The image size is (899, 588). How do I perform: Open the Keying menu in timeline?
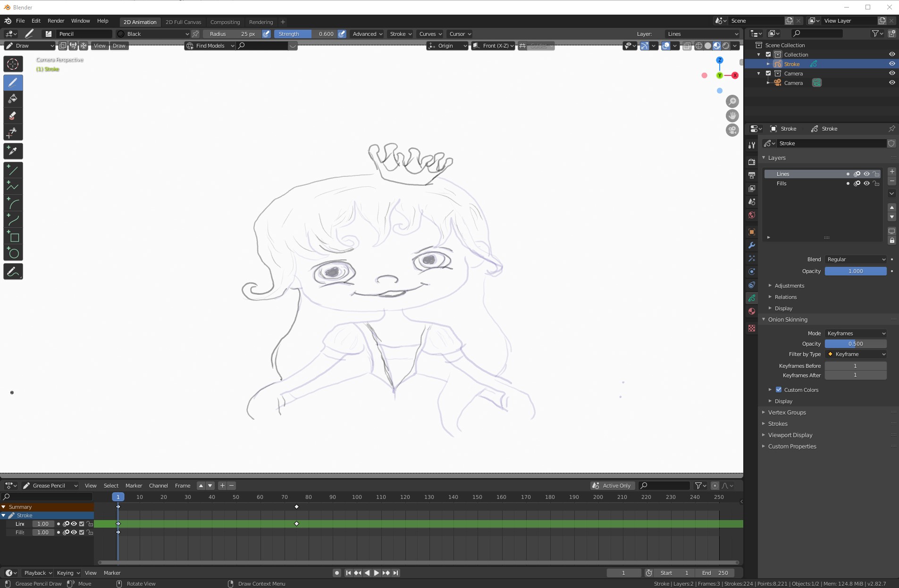coord(68,573)
